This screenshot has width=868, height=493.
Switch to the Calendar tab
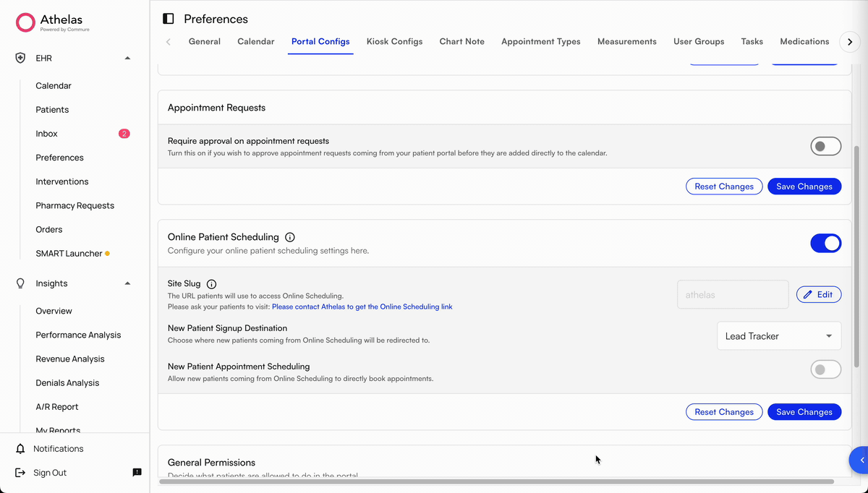(x=256, y=42)
